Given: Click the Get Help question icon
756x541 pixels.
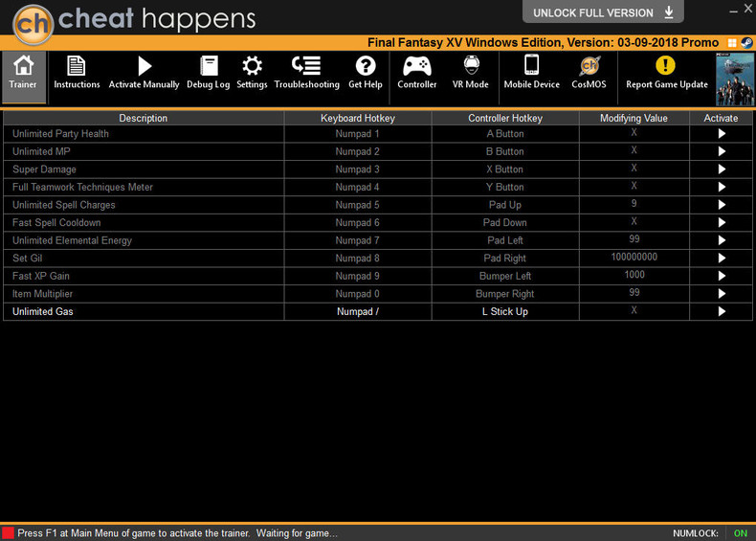Looking at the screenshot, I should 366,66.
